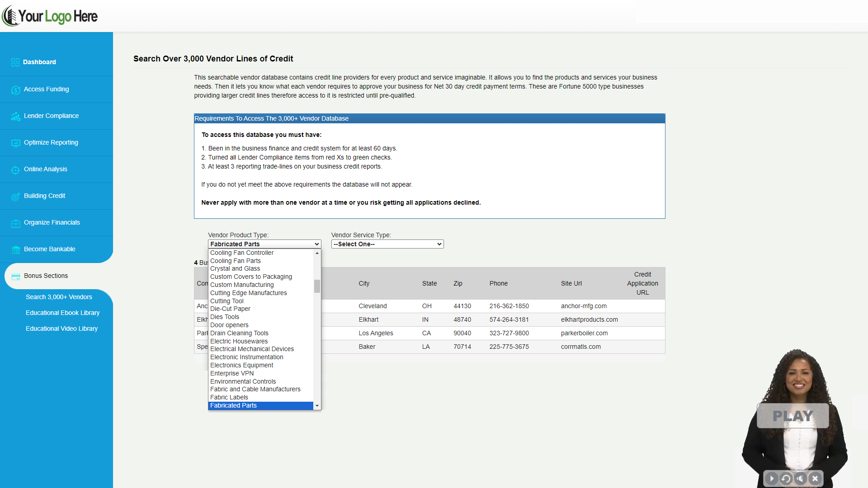This screenshot has height=488, width=868.
Task: Close the presenter video overlay
Action: 815,478
